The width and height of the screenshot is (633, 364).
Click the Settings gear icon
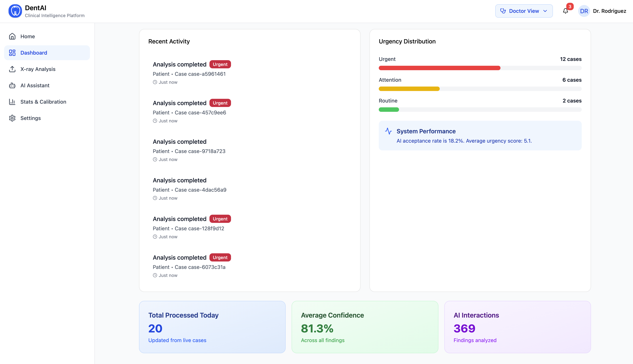[x=12, y=118]
